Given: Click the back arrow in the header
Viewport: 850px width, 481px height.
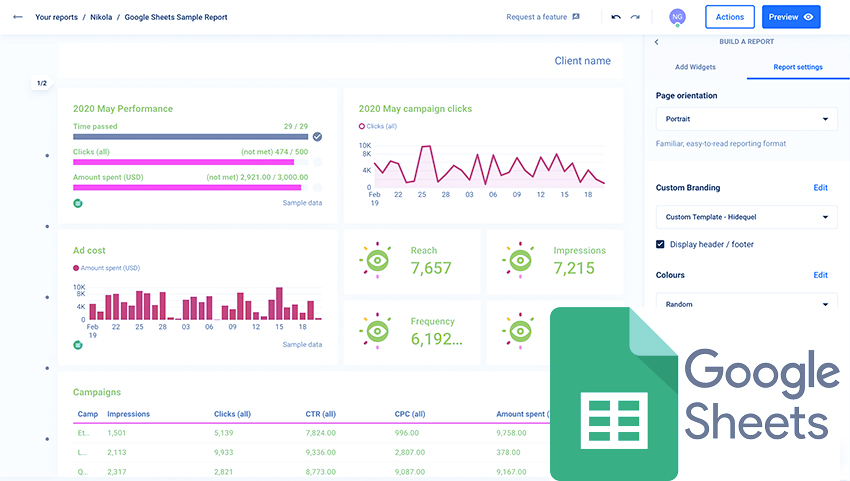Looking at the screenshot, I should tap(18, 17).
